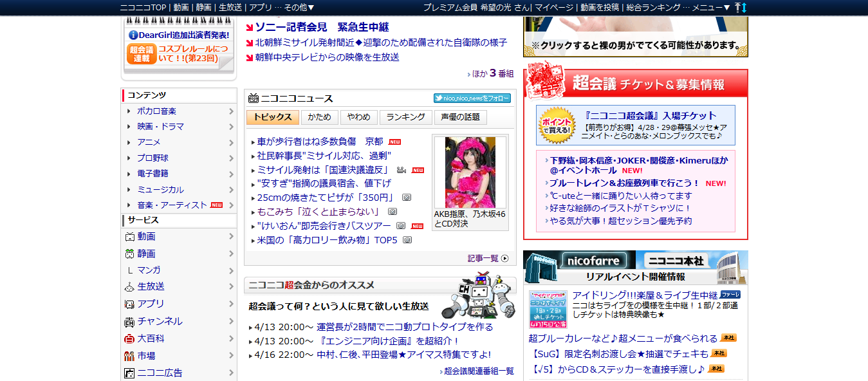Screen dimensions: 868x381
Task: Open the 静画 service icon in sidebar
Action: (129, 254)
